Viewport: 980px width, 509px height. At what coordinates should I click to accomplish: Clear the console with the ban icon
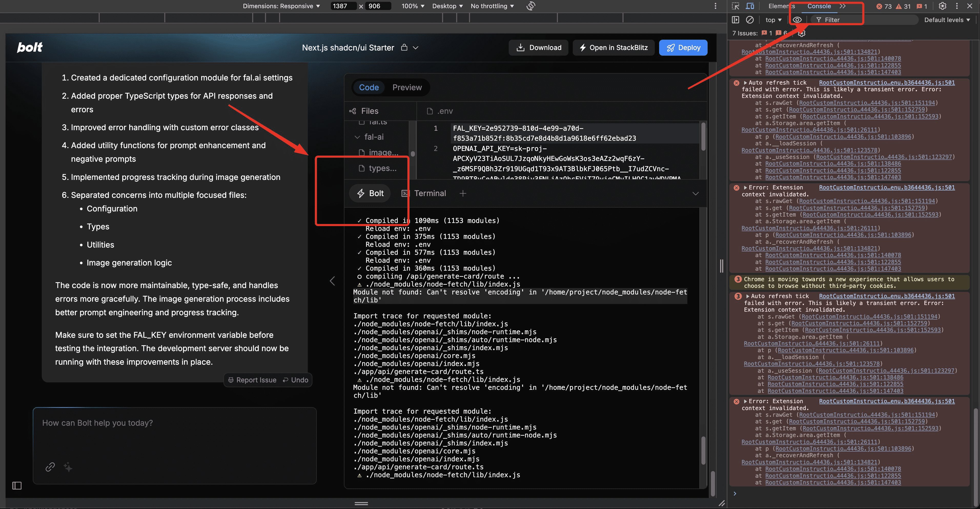click(x=750, y=20)
